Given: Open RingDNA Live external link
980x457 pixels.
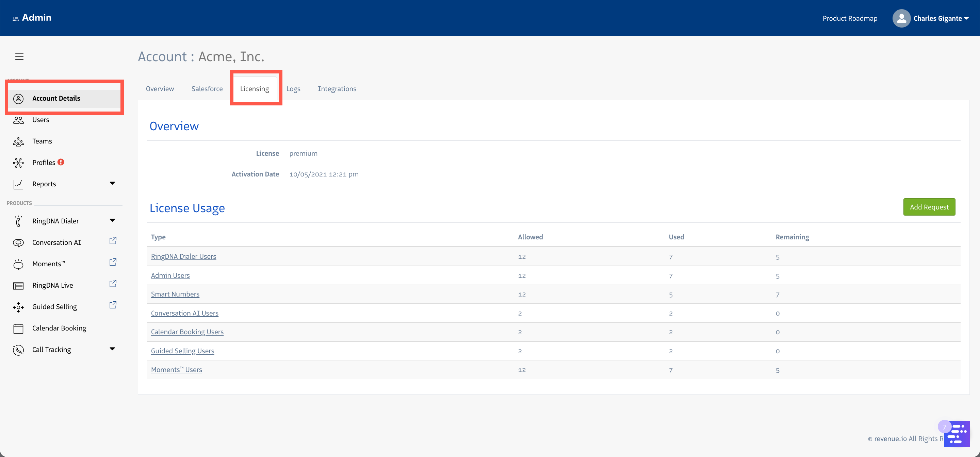Looking at the screenshot, I should coord(113,283).
